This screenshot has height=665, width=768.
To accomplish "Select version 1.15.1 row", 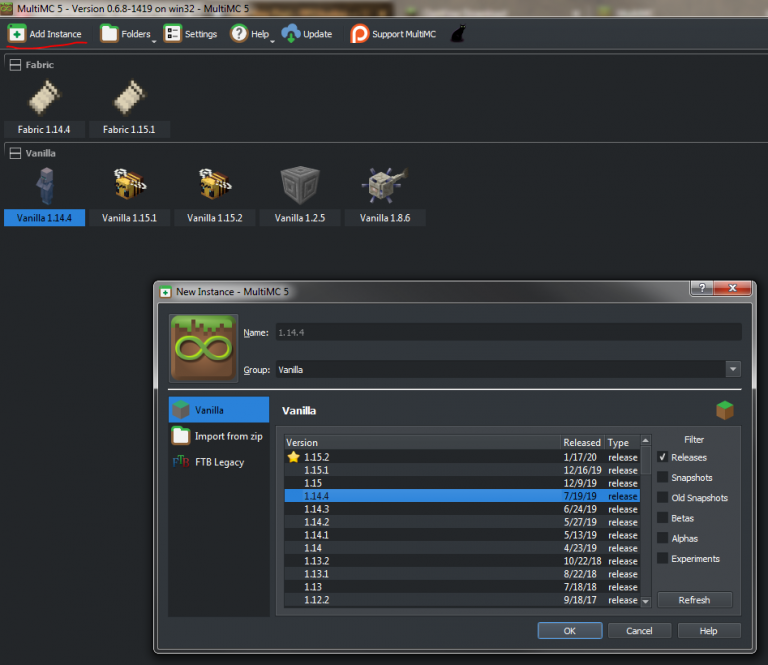I will pyautogui.click(x=462, y=470).
